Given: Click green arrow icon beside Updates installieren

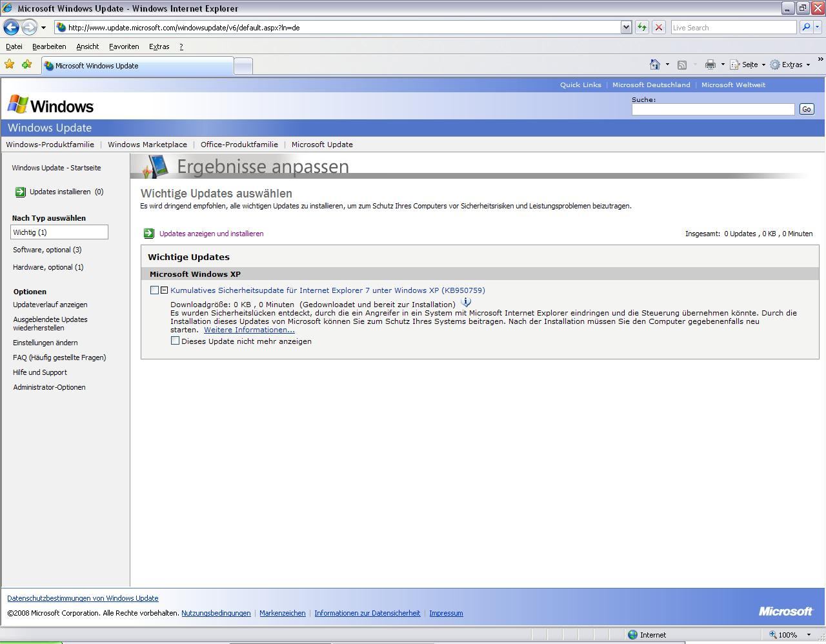Looking at the screenshot, I should point(20,192).
